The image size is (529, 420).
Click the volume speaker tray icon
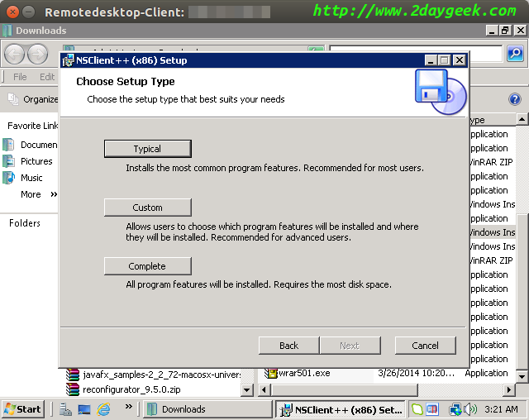[x=470, y=409]
